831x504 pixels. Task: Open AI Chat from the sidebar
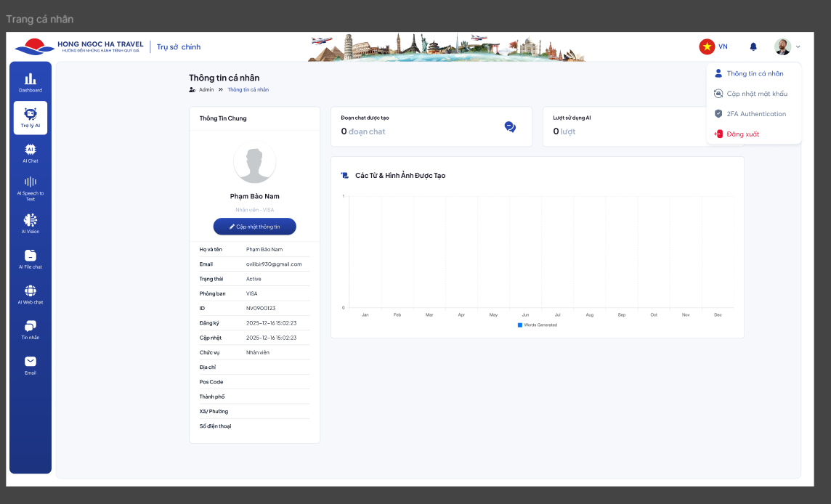point(30,153)
